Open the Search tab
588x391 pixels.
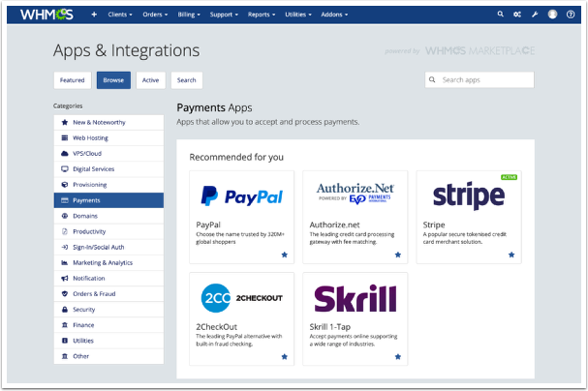tap(186, 80)
